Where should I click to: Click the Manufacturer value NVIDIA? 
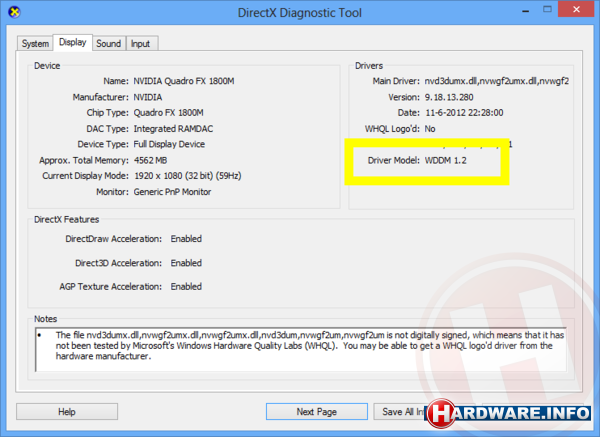[148, 97]
